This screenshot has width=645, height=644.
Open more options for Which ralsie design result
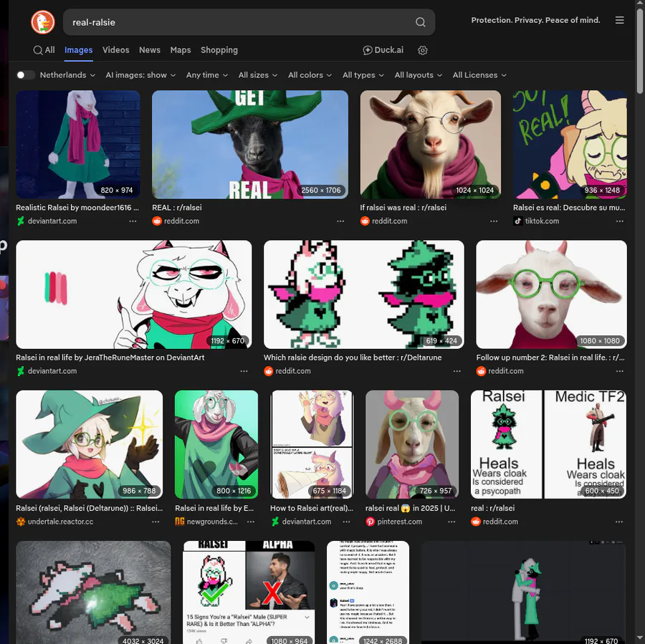tap(457, 371)
